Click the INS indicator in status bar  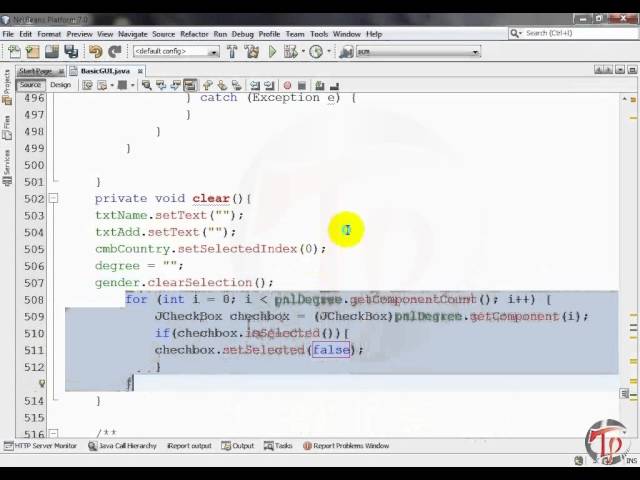631,461
